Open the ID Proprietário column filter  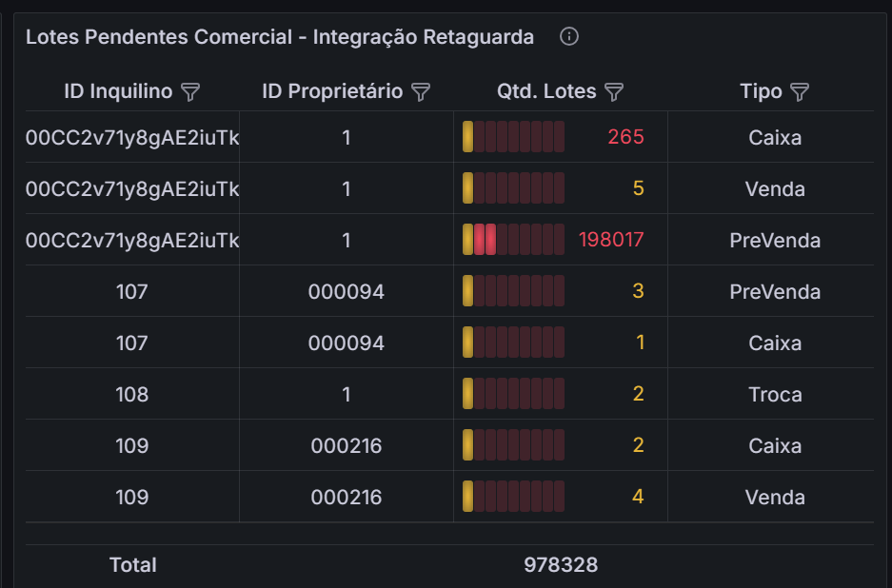tap(421, 92)
